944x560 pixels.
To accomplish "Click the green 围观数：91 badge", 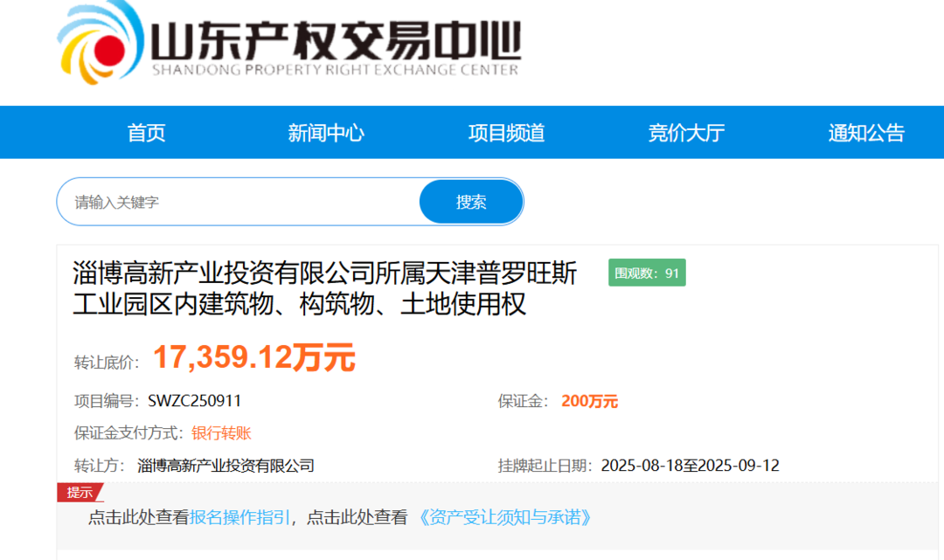I will tap(647, 273).
